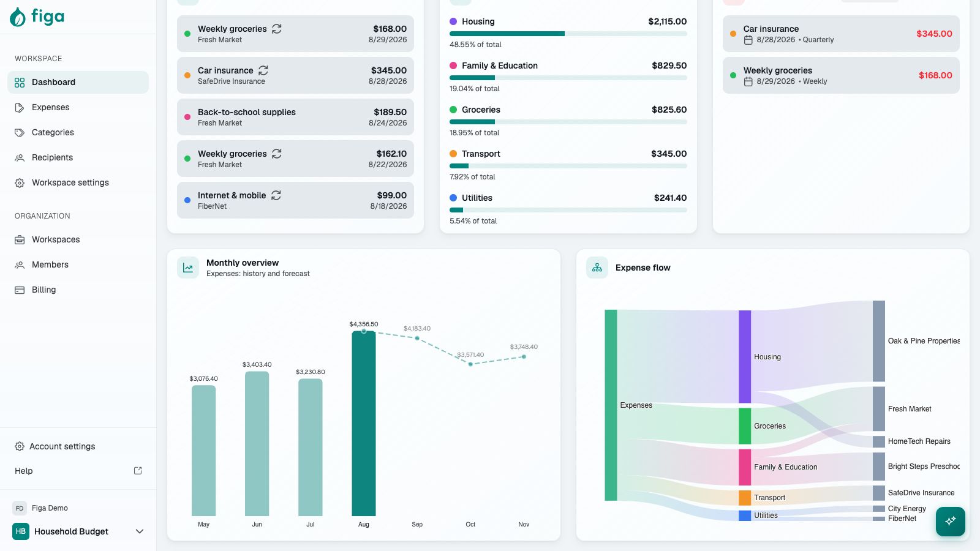
Task: Click the May bar in Monthly overview
Action: (x=203, y=451)
